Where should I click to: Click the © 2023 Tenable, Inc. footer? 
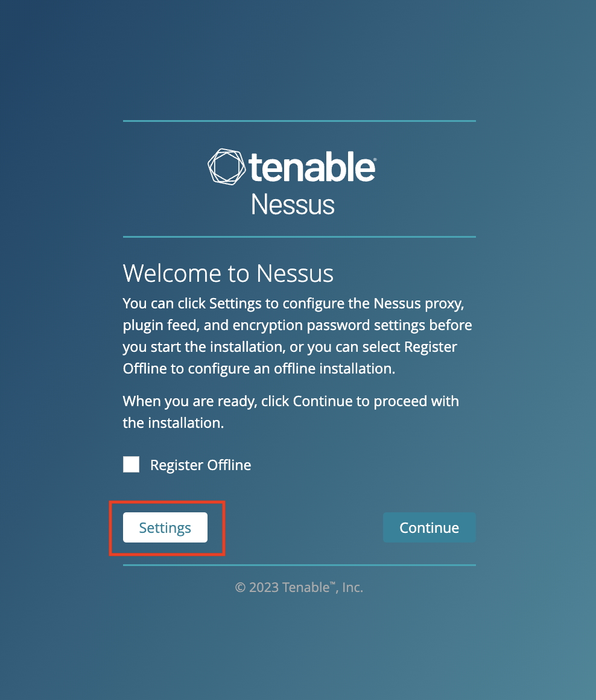click(299, 587)
